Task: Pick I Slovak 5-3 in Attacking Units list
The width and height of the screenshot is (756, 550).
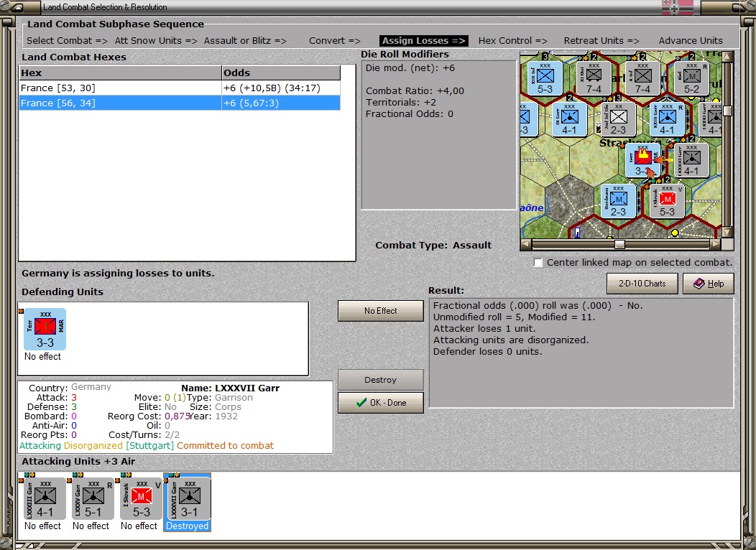Action: 142,498
